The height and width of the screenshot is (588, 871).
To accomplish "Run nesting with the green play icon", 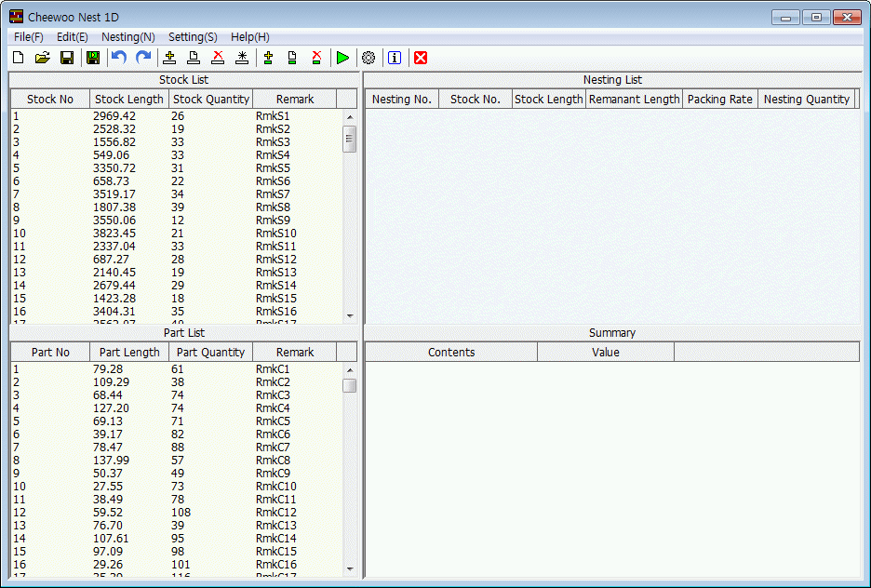I will click(x=343, y=58).
